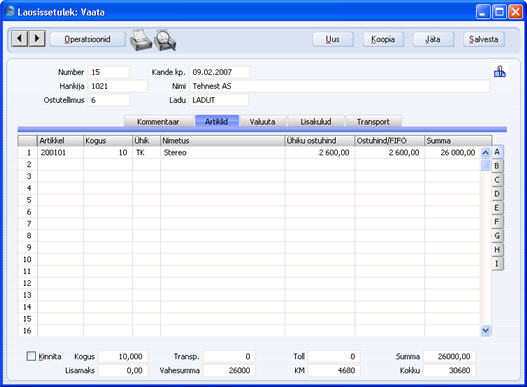The image size is (527, 387).
Task: Click footer Summa field 26000,00
Action: coord(449,356)
